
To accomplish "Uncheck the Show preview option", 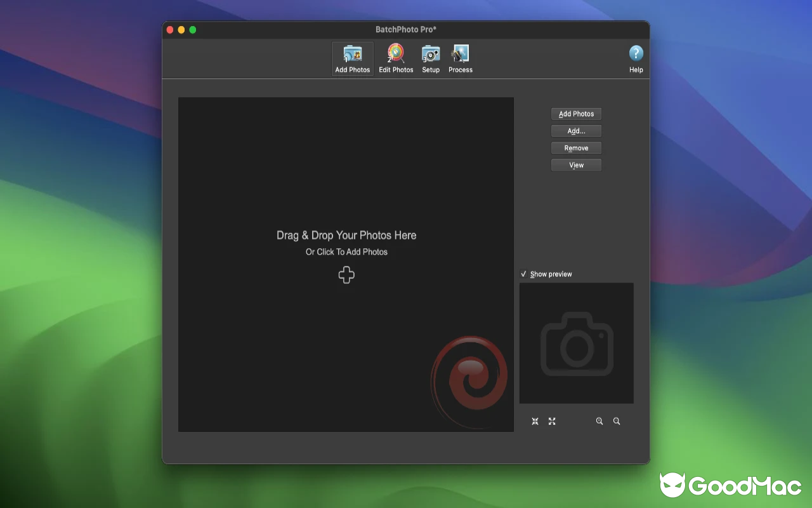I will click(523, 274).
